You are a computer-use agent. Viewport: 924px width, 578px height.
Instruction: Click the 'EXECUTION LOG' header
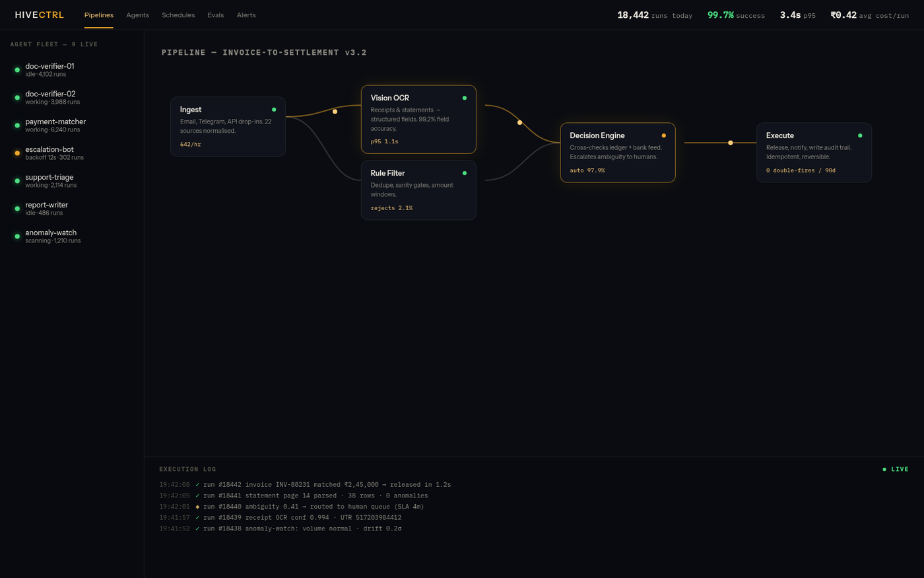(x=187, y=469)
